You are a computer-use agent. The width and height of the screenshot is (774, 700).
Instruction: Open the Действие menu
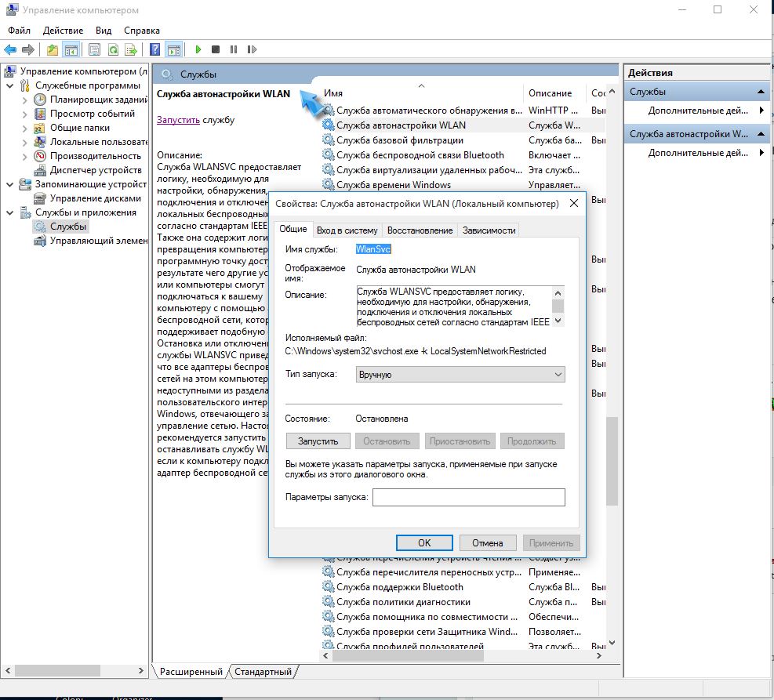click(x=63, y=31)
